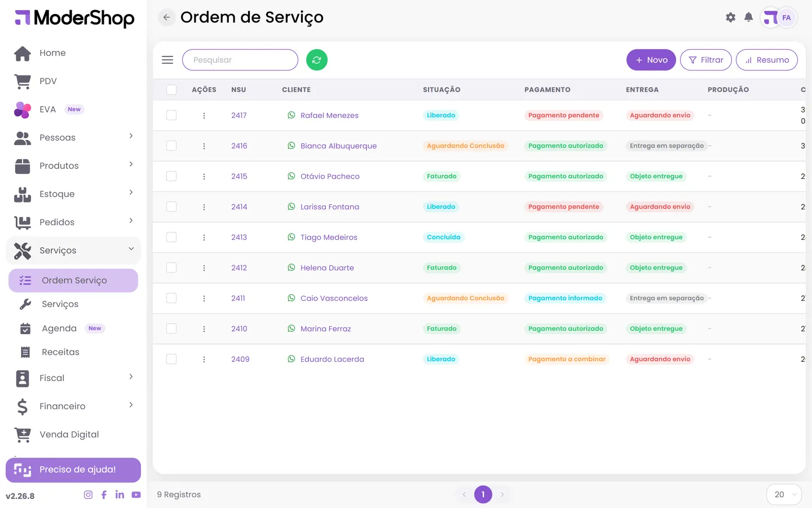Select the checkbox for order 2410
812x508 pixels.
(171, 329)
